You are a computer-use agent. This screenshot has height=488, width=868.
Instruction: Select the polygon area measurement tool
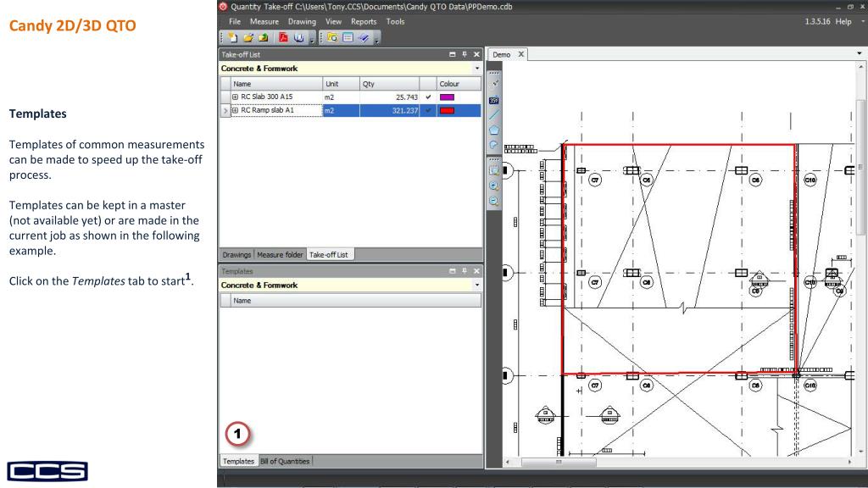[494, 130]
